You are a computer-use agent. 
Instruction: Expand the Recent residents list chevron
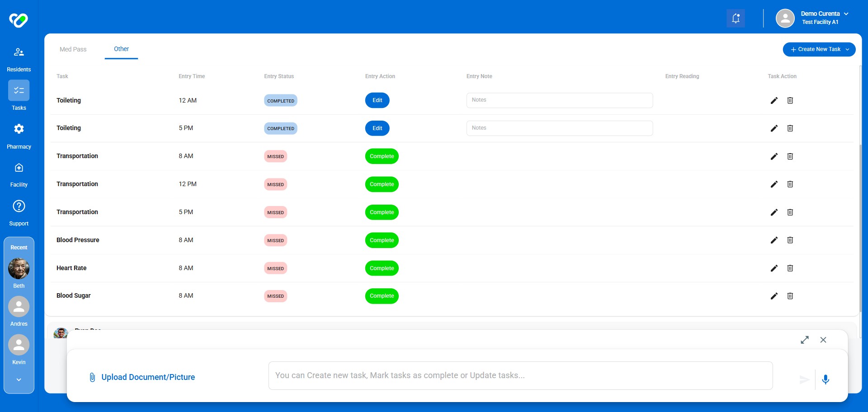(19, 380)
